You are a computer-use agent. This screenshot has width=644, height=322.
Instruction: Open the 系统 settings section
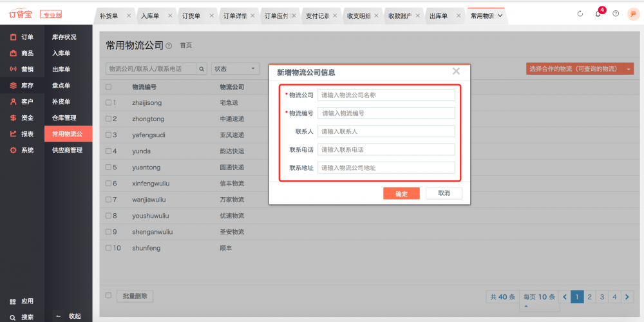click(x=22, y=150)
